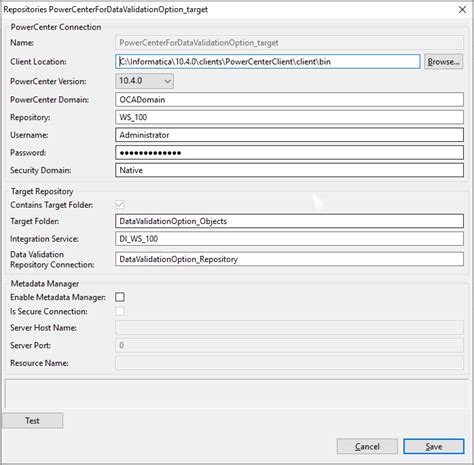
Task: Click the 'Security Domain:' label
Action: coord(41,170)
